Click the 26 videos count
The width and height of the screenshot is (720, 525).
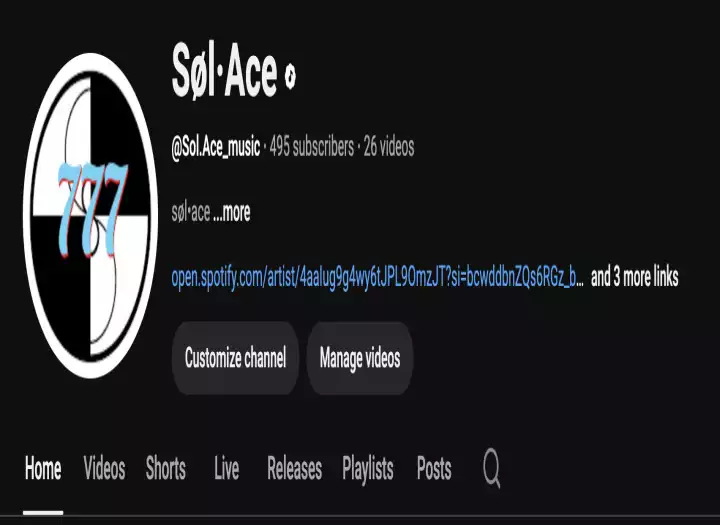click(x=389, y=147)
